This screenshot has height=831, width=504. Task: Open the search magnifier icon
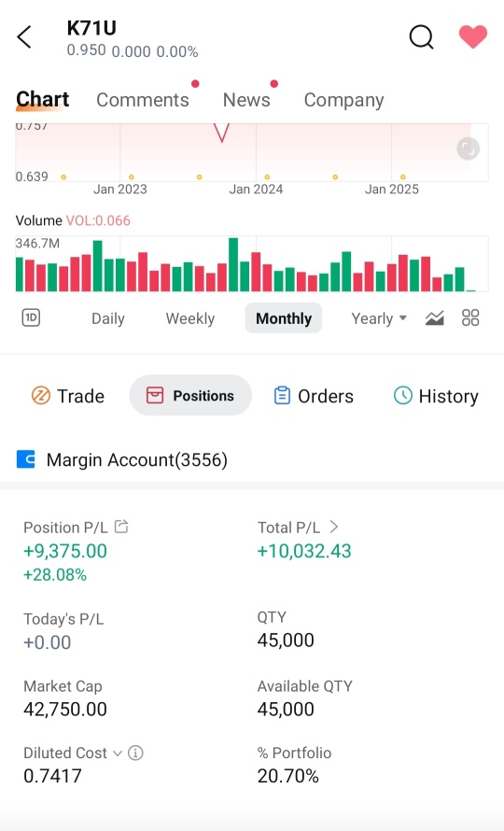(x=422, y=37)
